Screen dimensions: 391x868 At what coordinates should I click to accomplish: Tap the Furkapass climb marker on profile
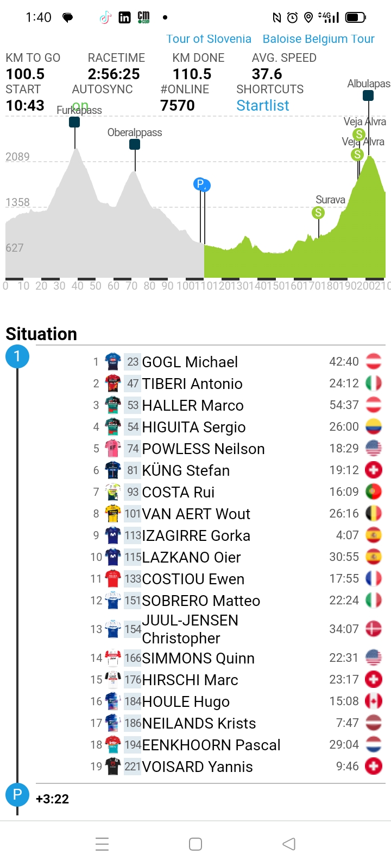click(x=74, y=122)
